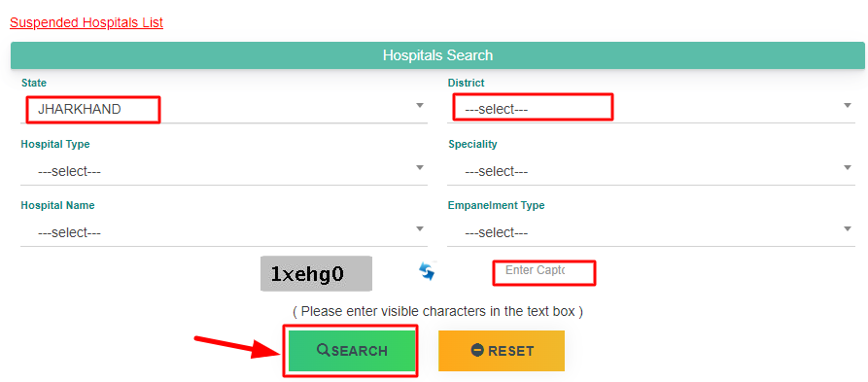The image size is (868, 382).
Task: Open the Suspended Hospitals List link
Action: point(87,22)
